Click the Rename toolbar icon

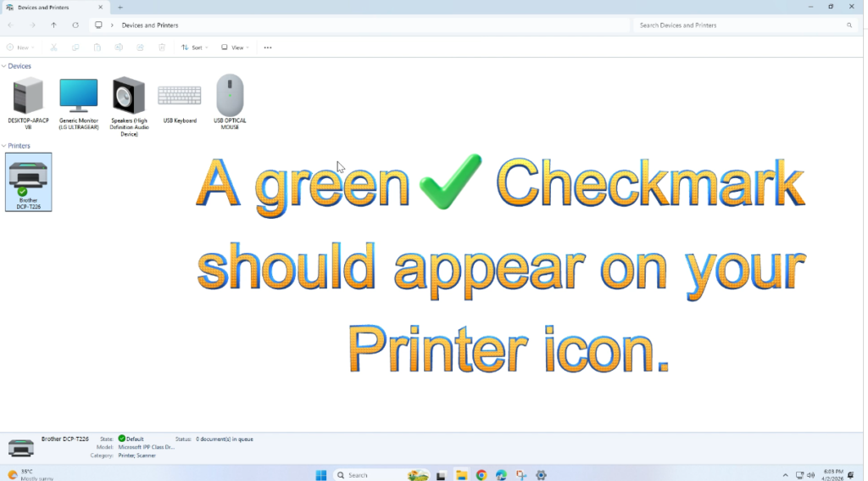(119, 48)
